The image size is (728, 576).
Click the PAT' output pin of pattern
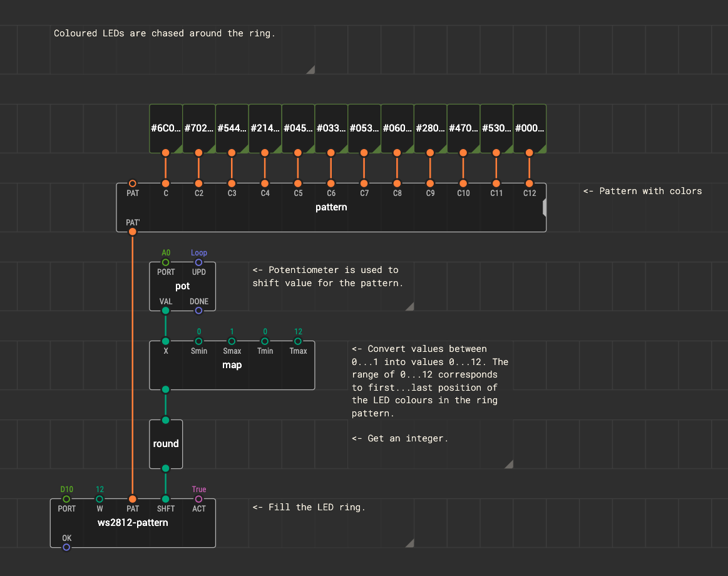pos(132,232)
